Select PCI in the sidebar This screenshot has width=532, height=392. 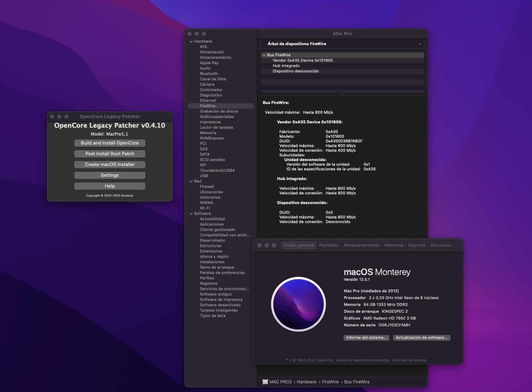203,144
